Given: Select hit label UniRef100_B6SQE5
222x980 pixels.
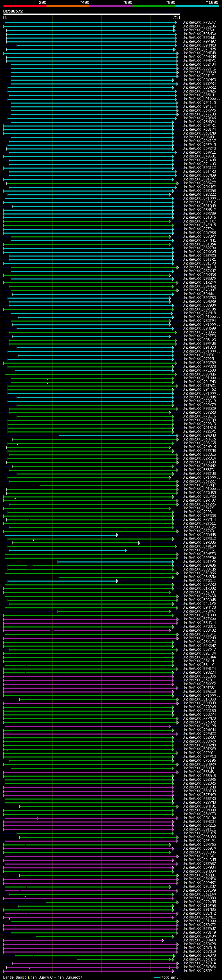Looking at the screenshot, I should [199, 455].
